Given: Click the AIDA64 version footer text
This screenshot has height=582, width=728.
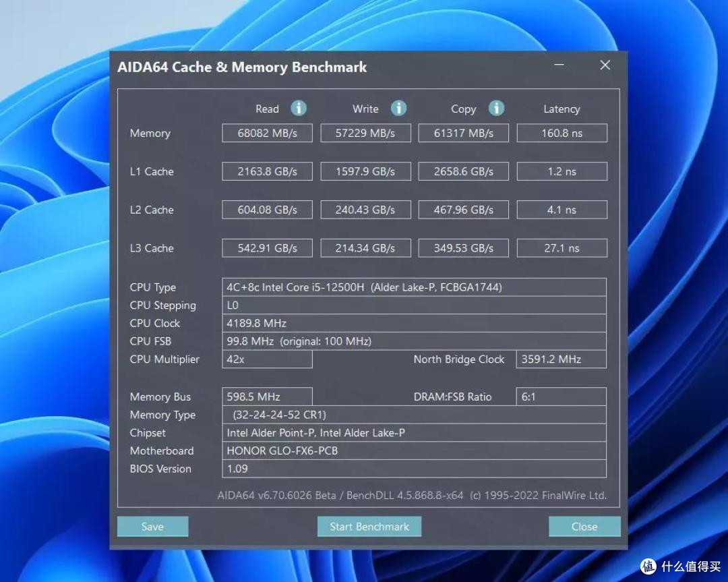Looking at the screenshot, I should 412,496.
